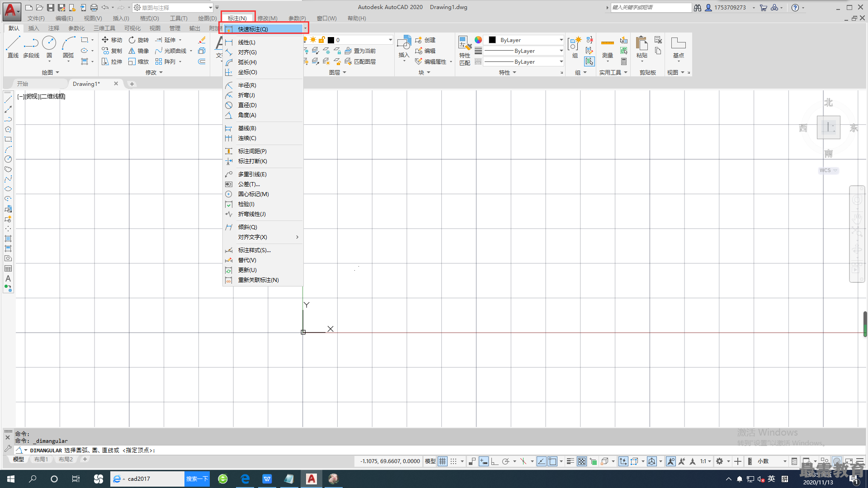
Task: Toggle lineweight display in the status bar
Action: tap(571, 461)
